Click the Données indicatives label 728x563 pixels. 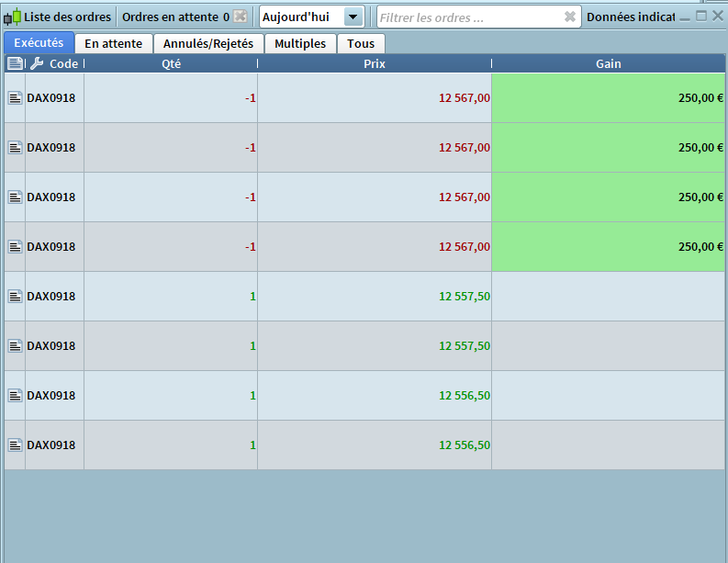point(631,17)
